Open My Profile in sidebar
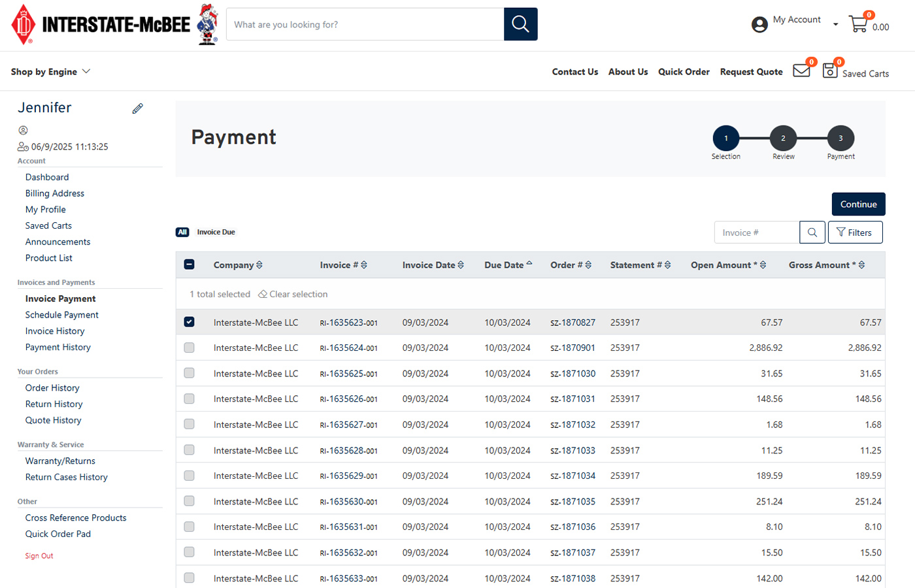Image resolution: width=915 pixels, height=588 pixels. coord(46,210)
